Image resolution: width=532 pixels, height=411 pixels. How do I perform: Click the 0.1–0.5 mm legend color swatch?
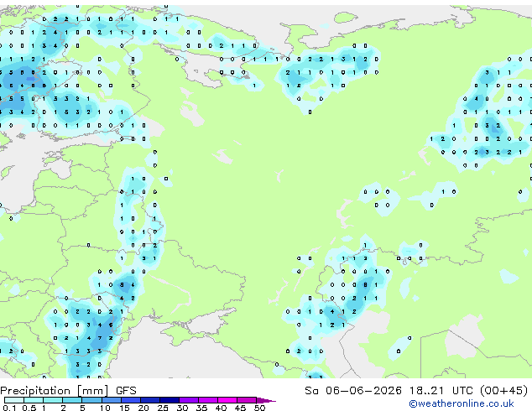(x=14, y=400)
